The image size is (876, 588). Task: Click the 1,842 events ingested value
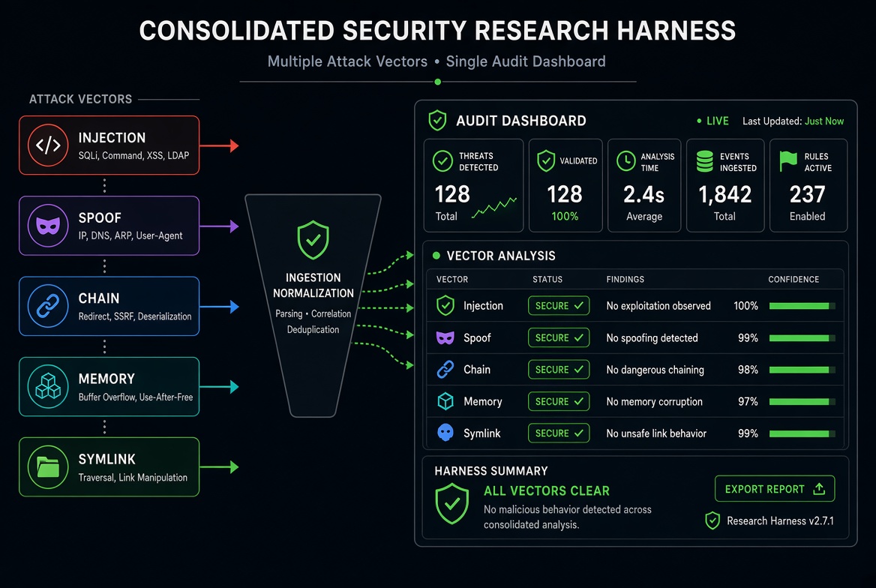724,194
